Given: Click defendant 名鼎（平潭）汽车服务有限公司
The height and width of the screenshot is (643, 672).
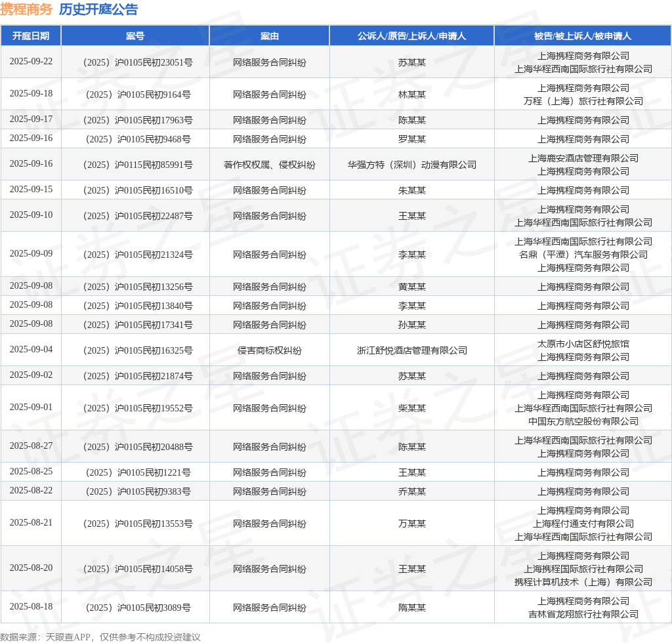Looking at the screenshot, I should click(x=583, y=255).
